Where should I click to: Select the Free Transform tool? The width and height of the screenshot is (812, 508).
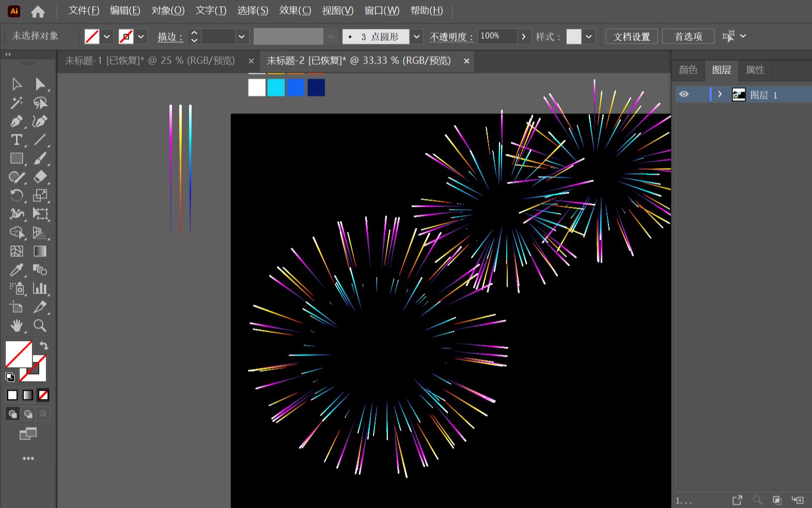(x=40, y=214)
